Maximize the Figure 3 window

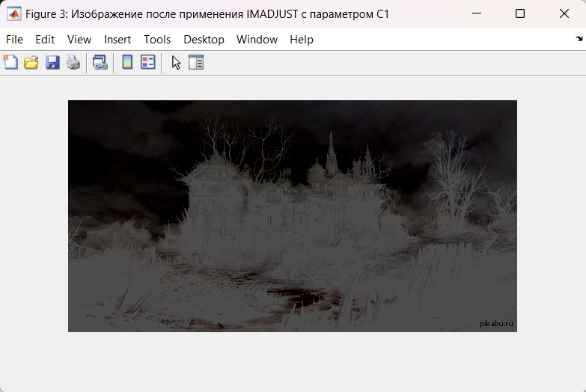click(520, 13)
